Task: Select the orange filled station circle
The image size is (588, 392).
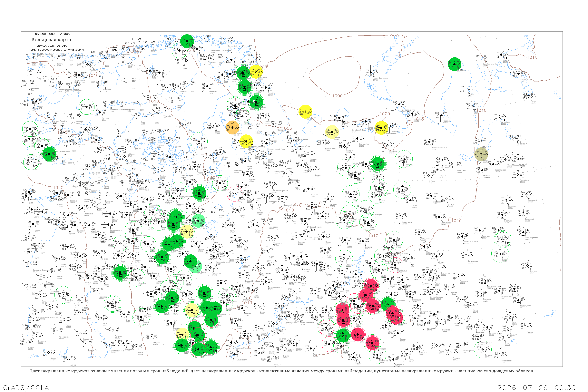Action: [x=232, y=128]
